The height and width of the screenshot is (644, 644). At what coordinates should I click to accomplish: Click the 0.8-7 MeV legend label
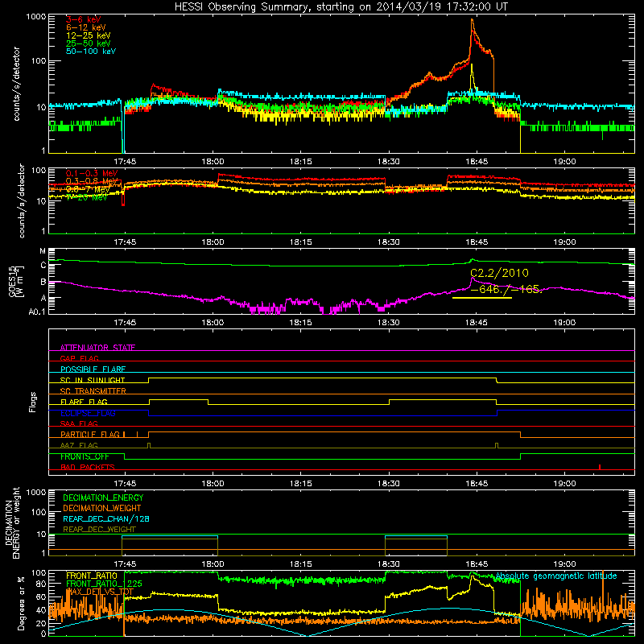coord(88,189)
